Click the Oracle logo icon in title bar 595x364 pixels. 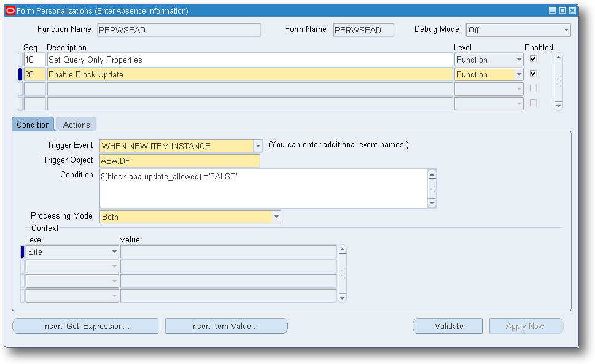(x=10, y=10)
